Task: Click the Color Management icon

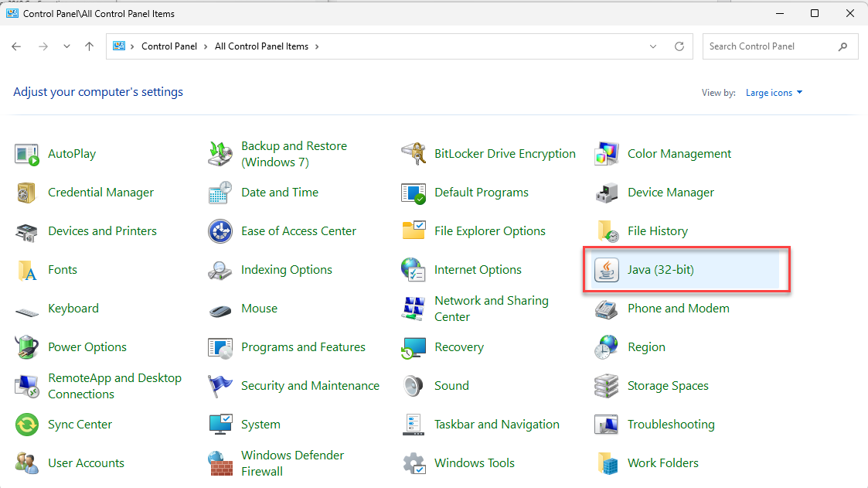Action: [x=607, y=154]
